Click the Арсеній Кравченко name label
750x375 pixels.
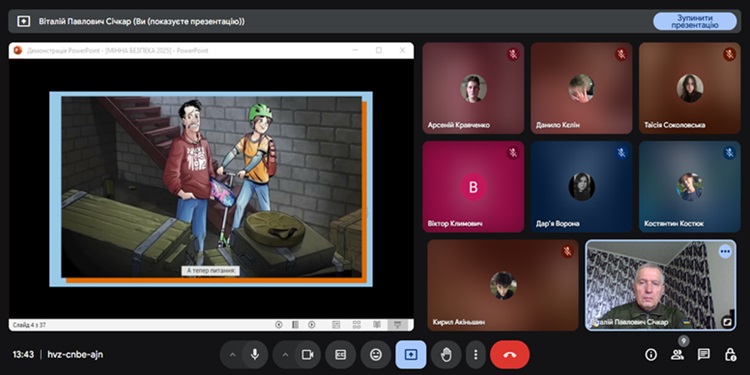[x=458, y=125]
